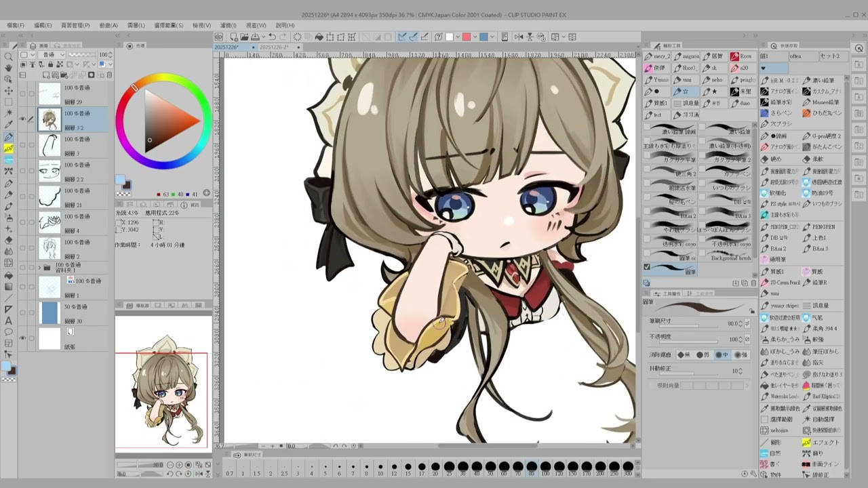Image resolution: width=868 pixels, height=488 pixels.
Task: Select the move layer tool
Action: point(8,91)
